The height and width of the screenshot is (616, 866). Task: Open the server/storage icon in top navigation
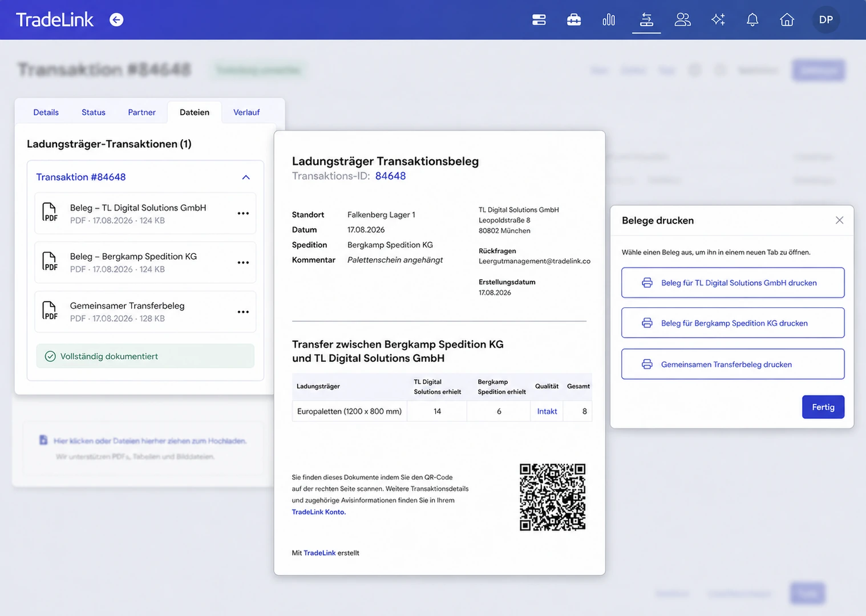tap(539, 20)
